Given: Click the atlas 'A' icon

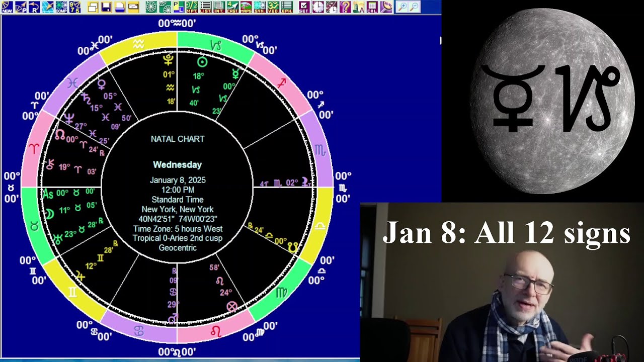Looking at the screenshot, I should point(359,7).
